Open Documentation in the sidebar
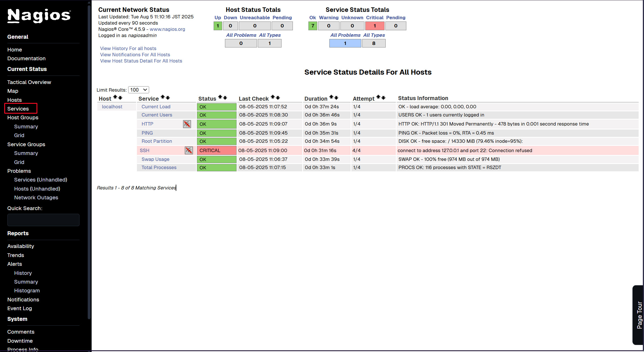Image resolution: width=644 pixels, height=352 pixels. 26,59
